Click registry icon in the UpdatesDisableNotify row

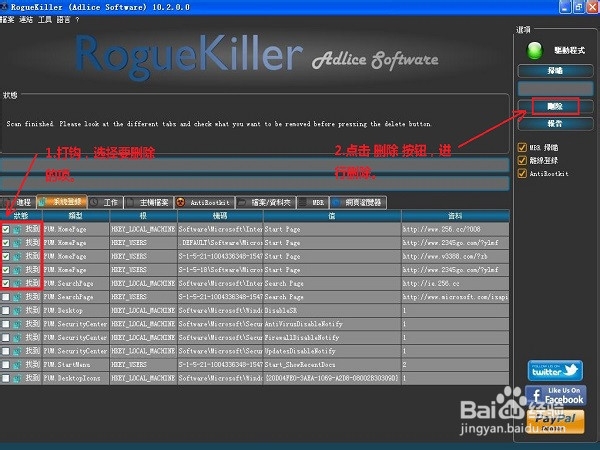coord(17,351)
